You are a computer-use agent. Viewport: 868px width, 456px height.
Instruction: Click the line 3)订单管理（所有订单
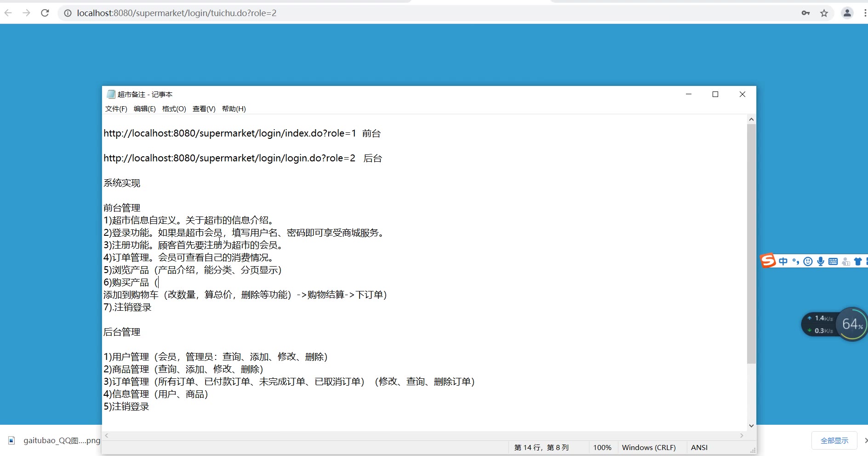(289, 382)
